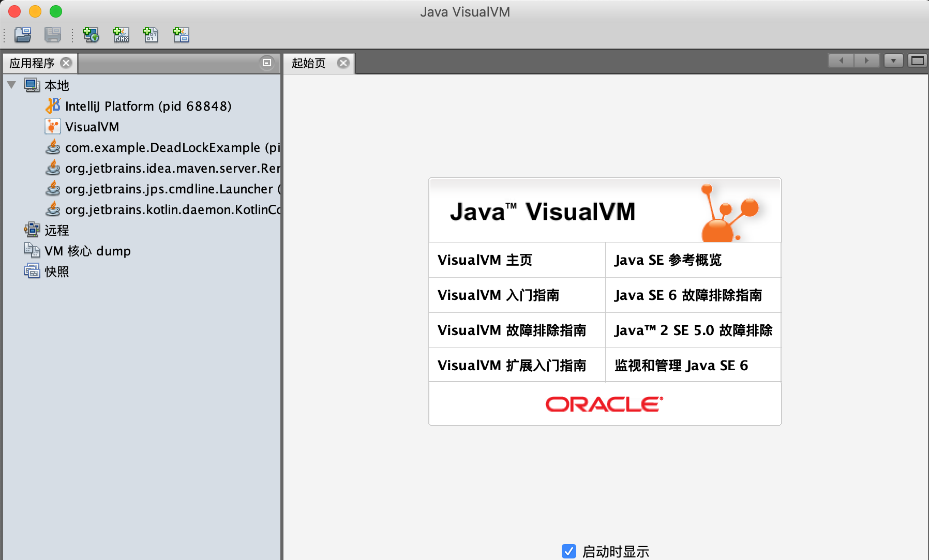The height and width of the screenshot is (560, 929).
Task: Select the 起始页 tab
Action: click(x=309, y=63)
